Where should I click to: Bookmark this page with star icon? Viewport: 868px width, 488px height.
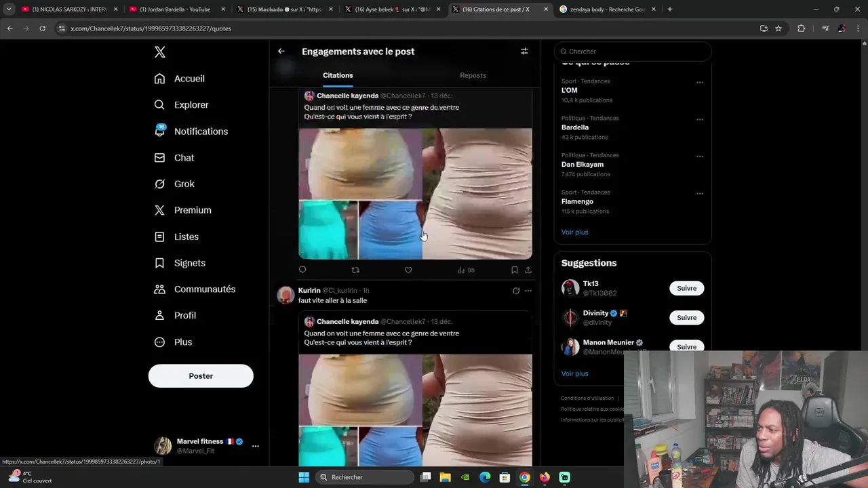tap(778, 28)
